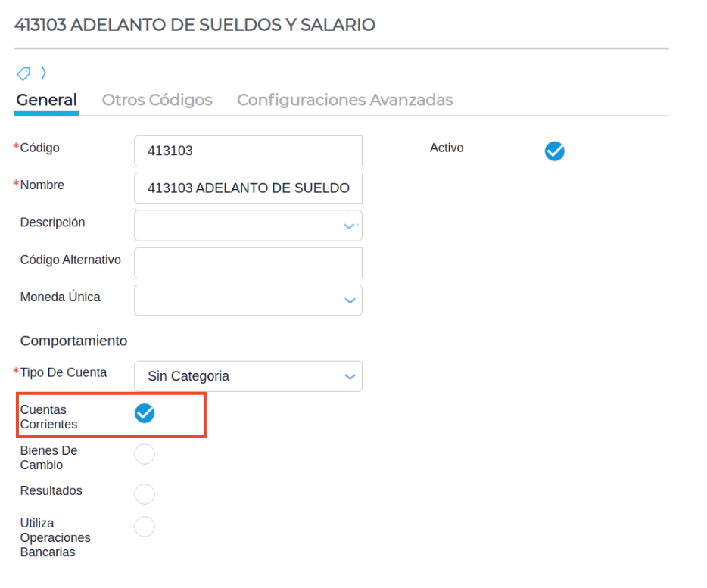The height and width of the screenshot is (588, 707).
Task: Enable Utiliza Operaciones Bancarias checkbox
Action: (x=144, y=527)
